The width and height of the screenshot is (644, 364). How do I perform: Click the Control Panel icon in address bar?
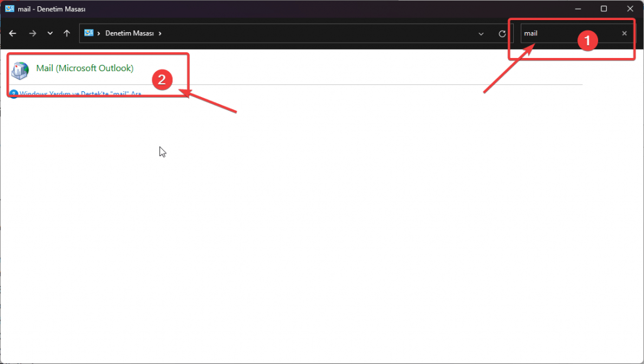pyautogui.click(x=89, y=33)
